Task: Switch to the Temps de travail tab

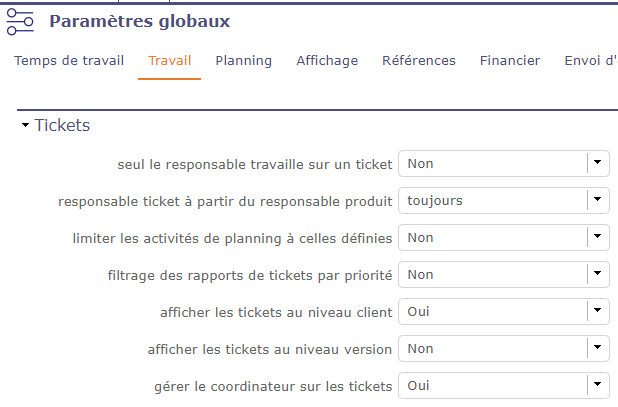Action: [x=69, y=61]
